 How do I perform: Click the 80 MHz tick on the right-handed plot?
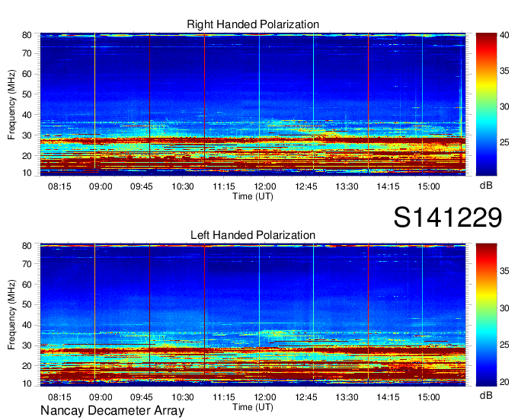point(27,35)
